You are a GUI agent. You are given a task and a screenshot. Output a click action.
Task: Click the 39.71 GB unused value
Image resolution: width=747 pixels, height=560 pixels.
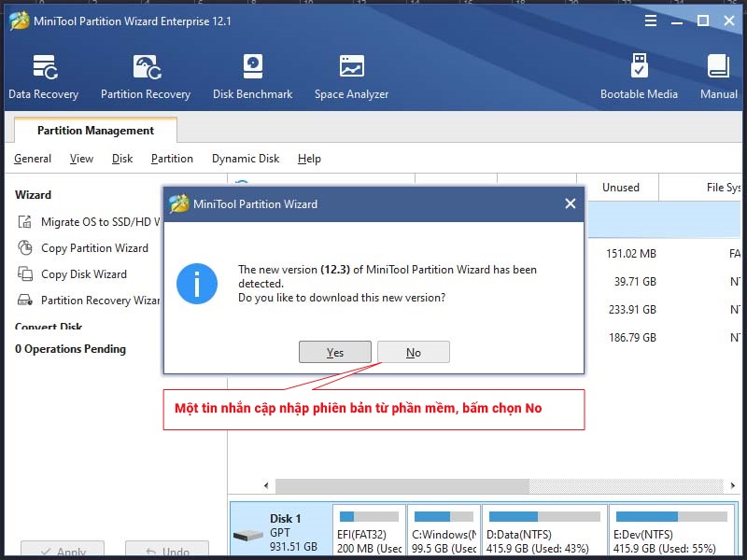point(635,282)
